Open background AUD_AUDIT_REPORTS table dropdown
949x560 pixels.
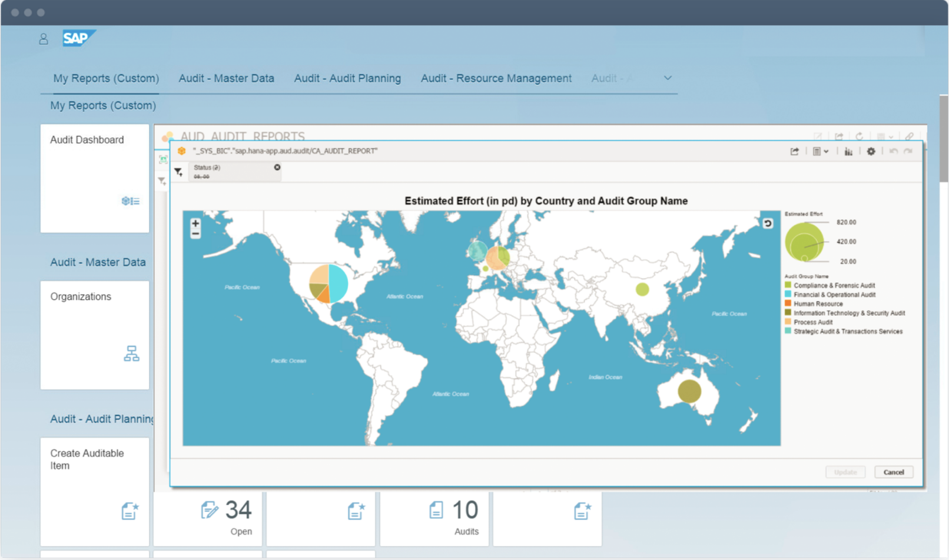pyautogui.click(x=885, y=136)
